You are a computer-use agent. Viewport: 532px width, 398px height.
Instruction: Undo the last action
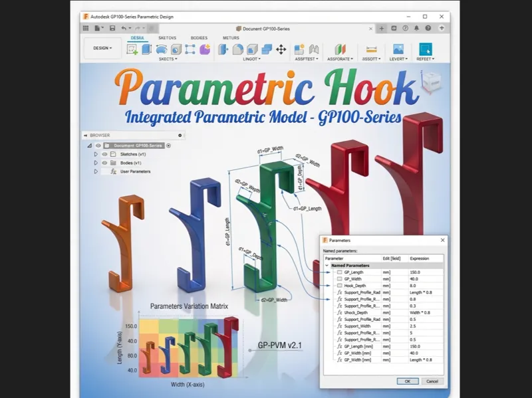(x=124, y=28)
